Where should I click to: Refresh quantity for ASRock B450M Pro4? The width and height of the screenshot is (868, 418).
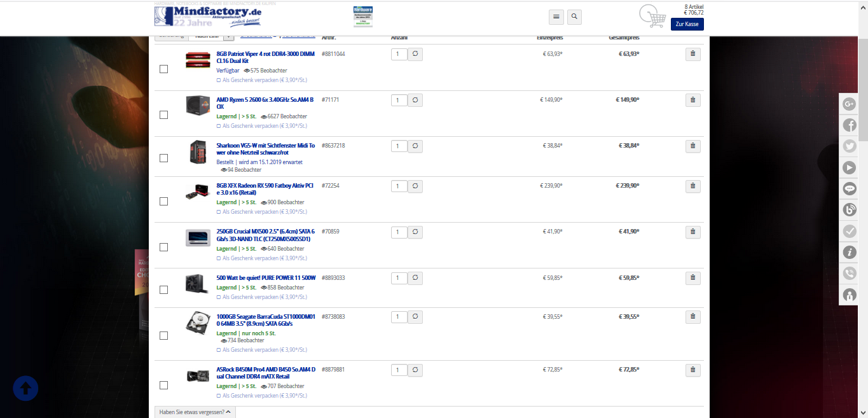point(415,370)
